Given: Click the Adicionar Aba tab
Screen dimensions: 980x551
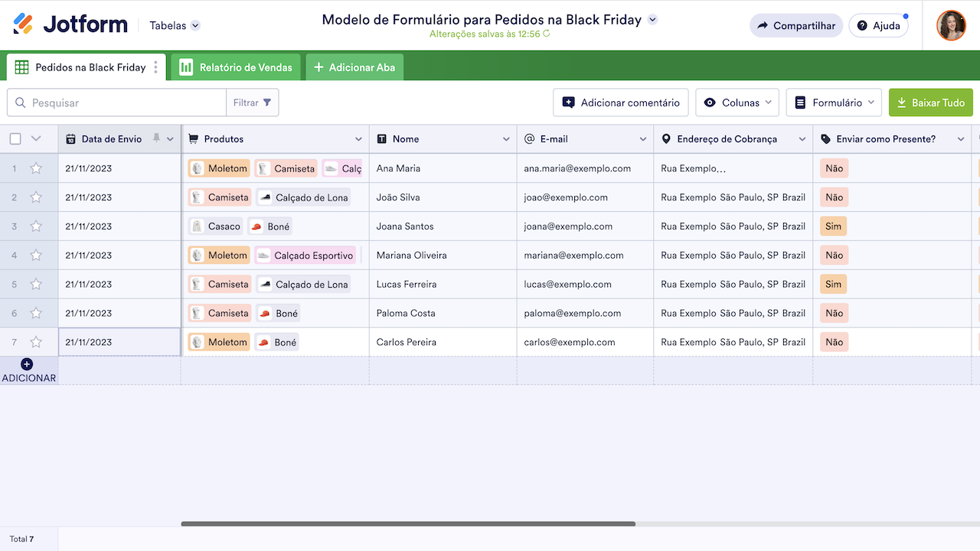Looking at the screenshot, I should 354,67.
